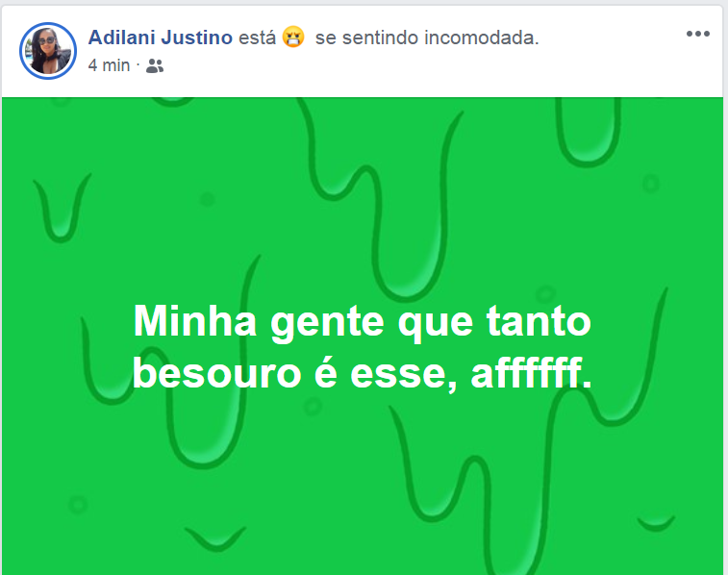Click the slime drip at top right
This screenshot has height=575, width=728.
[589, 133]
